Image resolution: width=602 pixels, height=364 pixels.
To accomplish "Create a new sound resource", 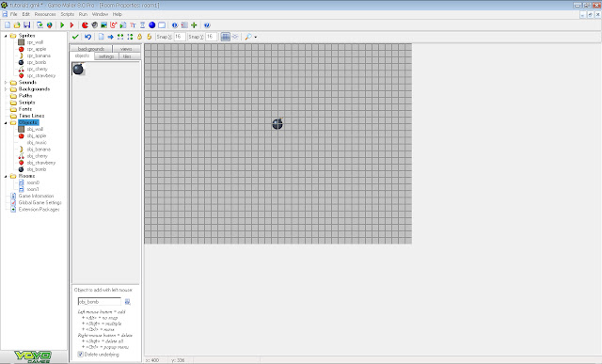I will click(x=94, y=25).
